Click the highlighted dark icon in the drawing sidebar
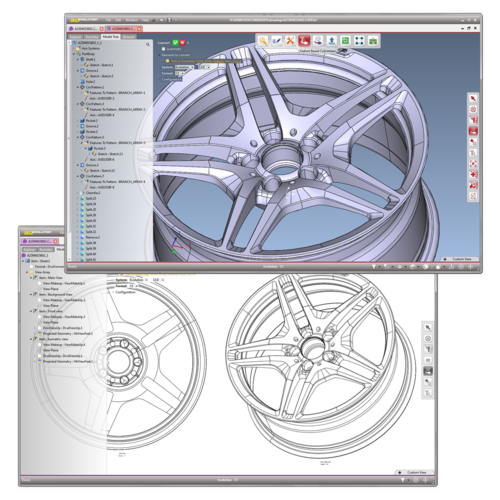The image size is (500, 500). [x=428, y=371]
